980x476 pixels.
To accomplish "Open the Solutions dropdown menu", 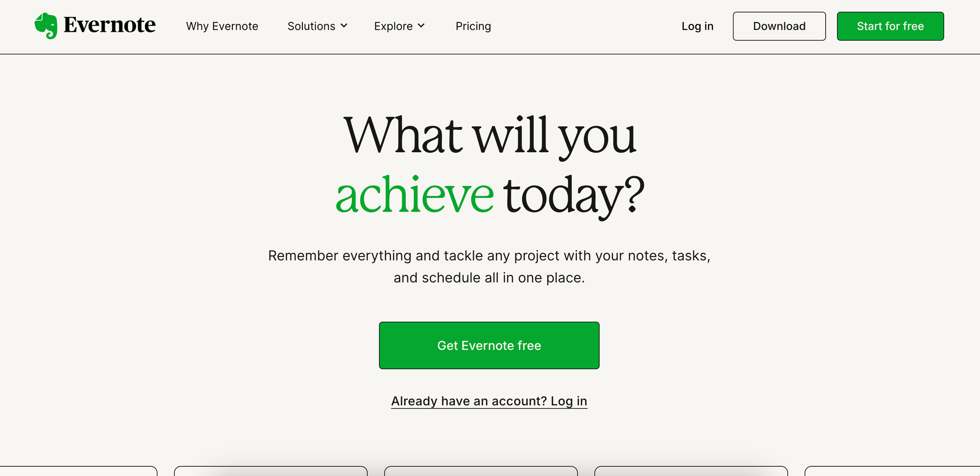I will [x=312, y=26].
